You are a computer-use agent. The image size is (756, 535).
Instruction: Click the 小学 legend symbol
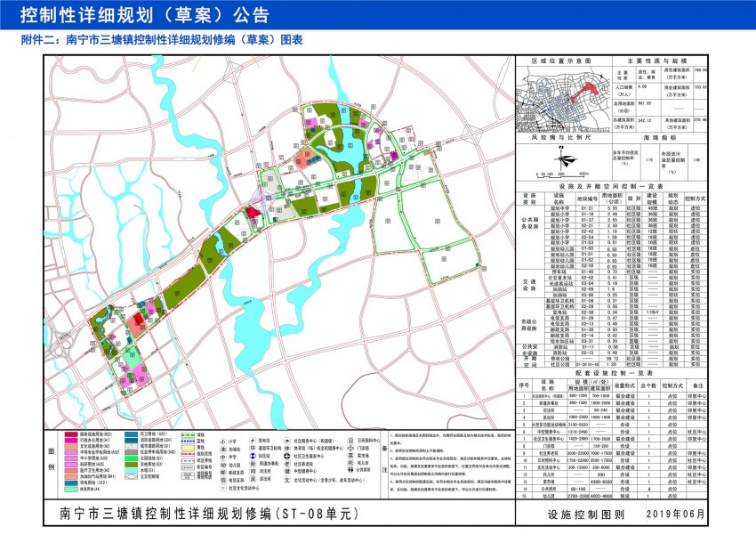222,442
